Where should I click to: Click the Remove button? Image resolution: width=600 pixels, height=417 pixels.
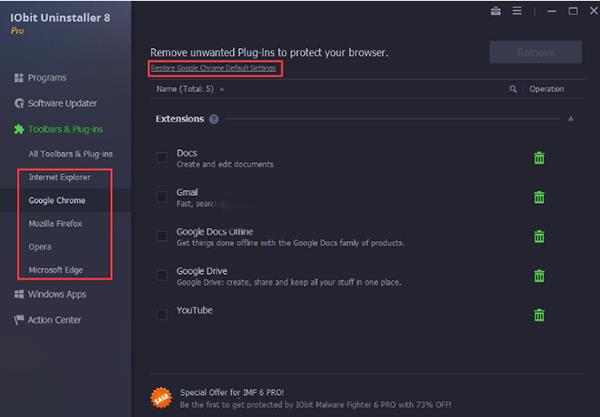[x=535, y=52]
